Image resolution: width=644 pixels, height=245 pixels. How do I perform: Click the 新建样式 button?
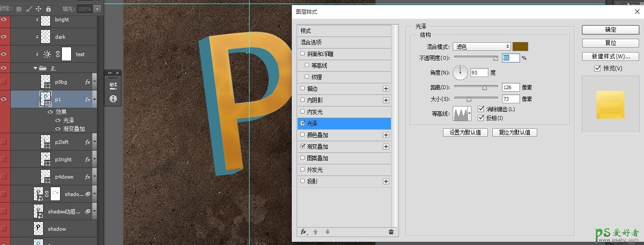coord(610,57)
